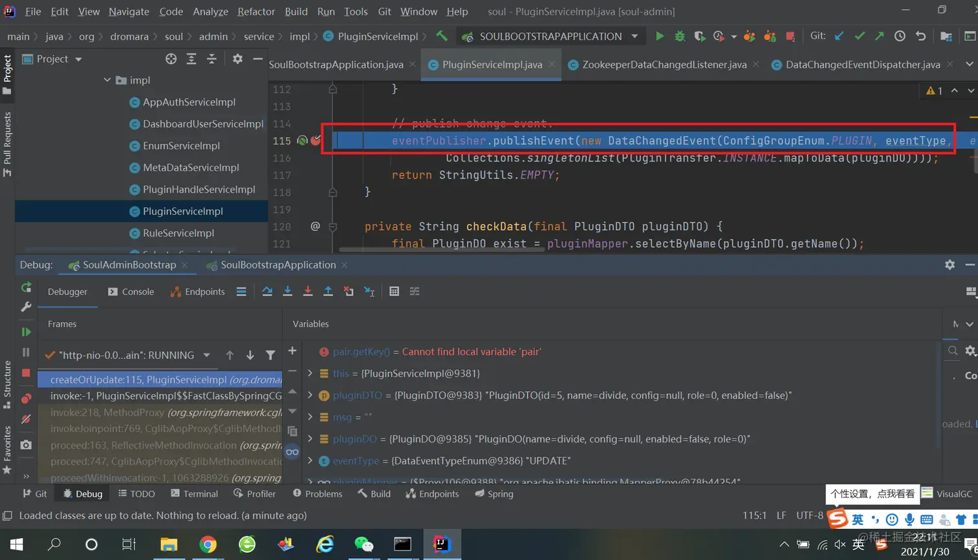Resume program in the debug sidebar

26,332
